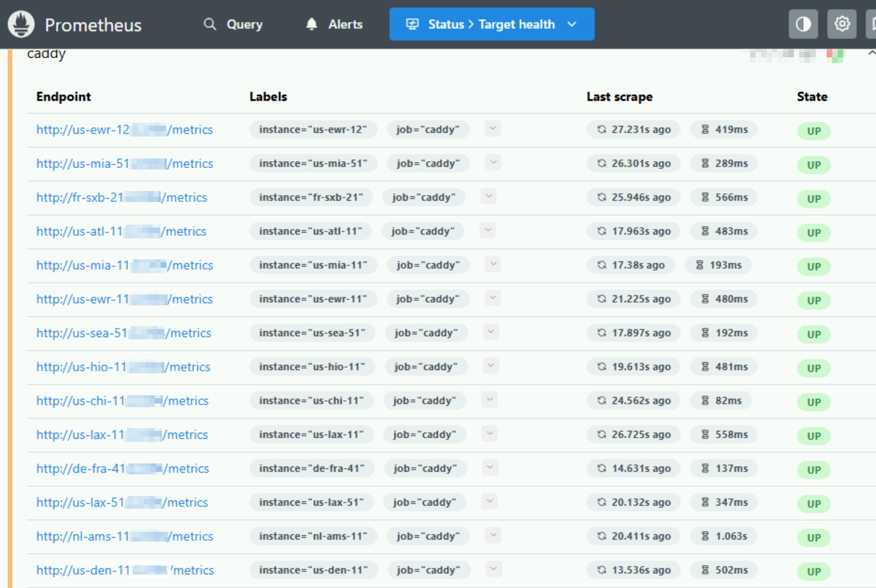The width and height of the screenshot is (876, 588).
Task: Click the 1.063s scrape duration badge
Action: coord(724,536)
